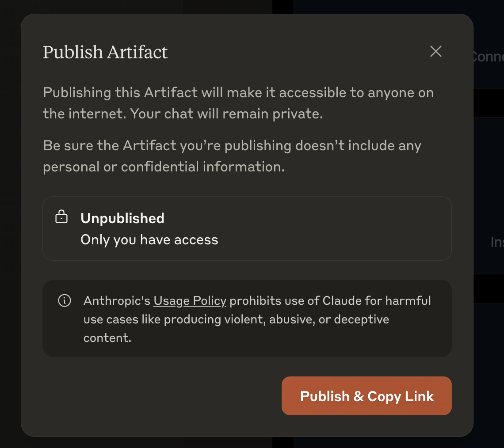Click the Publish & Copy Link button
Viewport: 504px width, 448px height.
367,396
